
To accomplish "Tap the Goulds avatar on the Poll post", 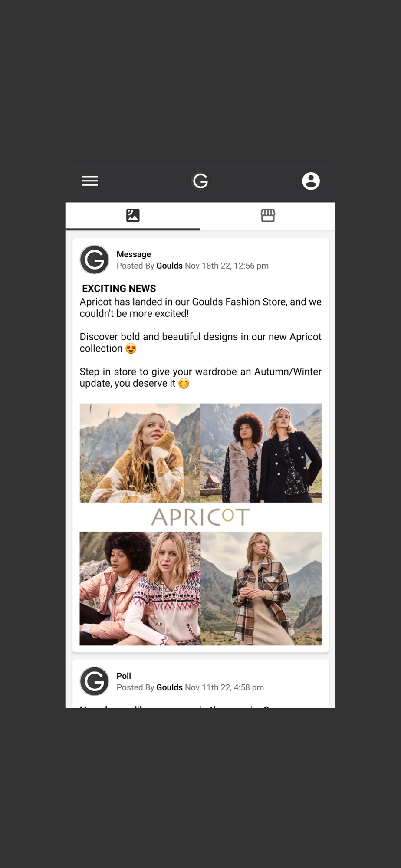I will tap(95, 681).
